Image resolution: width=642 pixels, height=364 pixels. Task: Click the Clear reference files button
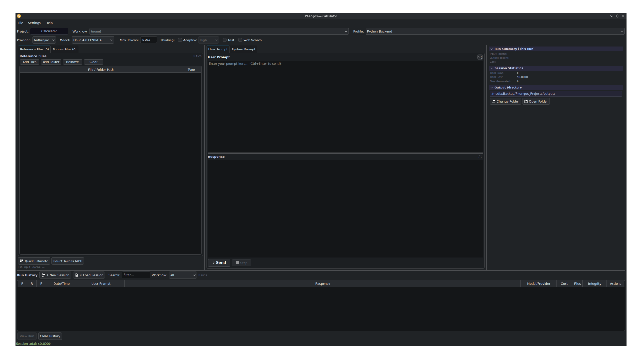(x=93, y=62)
